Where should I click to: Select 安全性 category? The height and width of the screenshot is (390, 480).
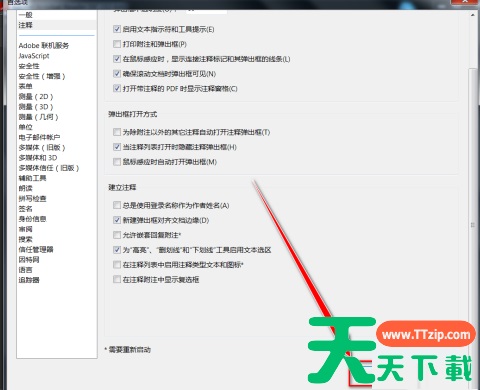[29, 66]
